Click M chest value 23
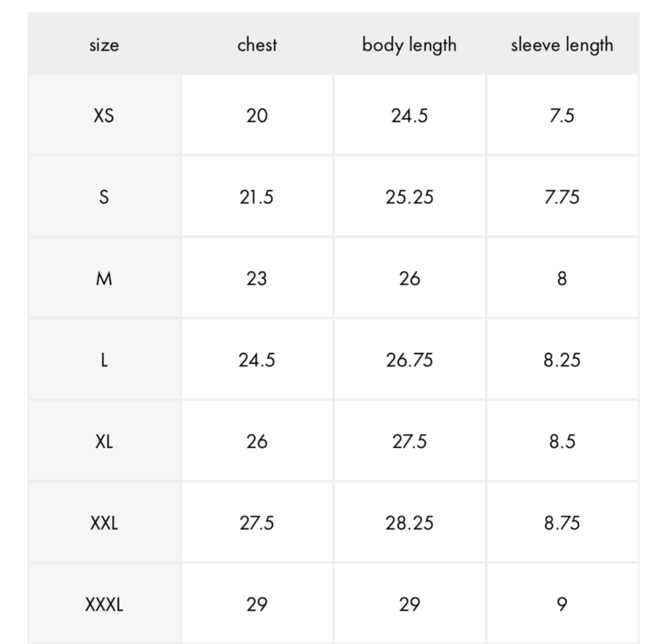This screenshot has height=644, width=667. [x=257, y=279]
